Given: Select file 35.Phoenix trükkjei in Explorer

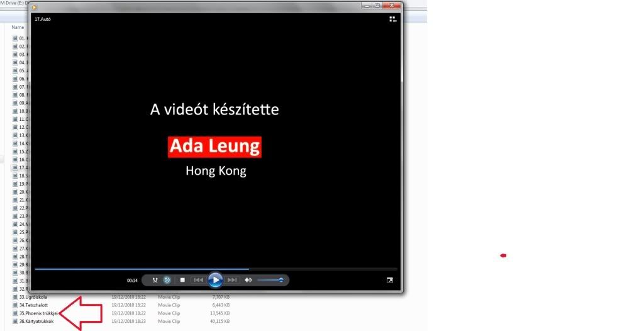Looking at the screenshot, I should [x=38, y=313].
